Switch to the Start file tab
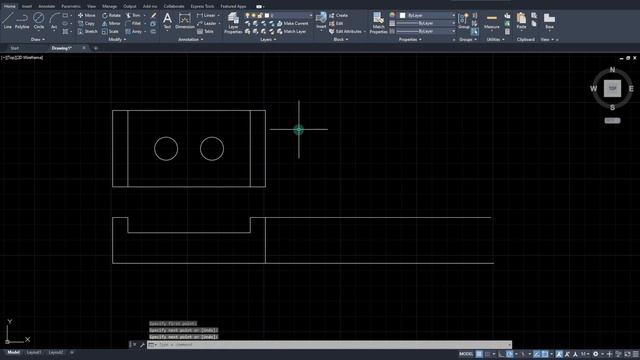This screenshot has width=640, height=360. click(15, 48)
